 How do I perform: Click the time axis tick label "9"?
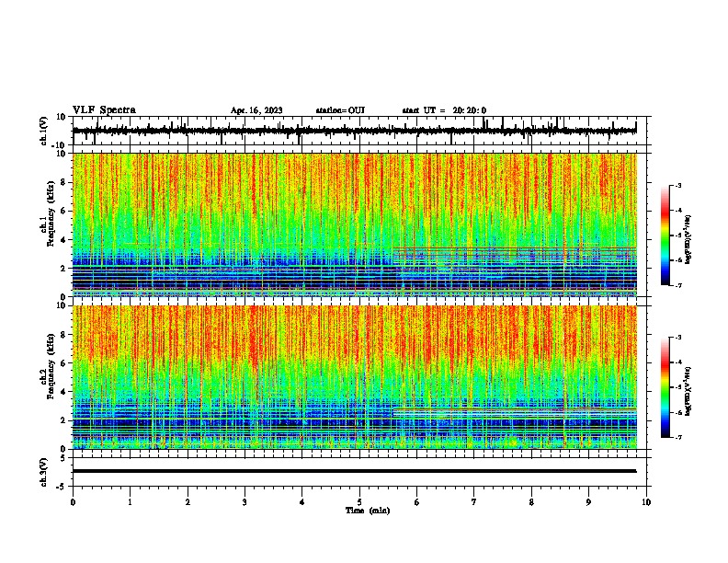tap(588, 502)
